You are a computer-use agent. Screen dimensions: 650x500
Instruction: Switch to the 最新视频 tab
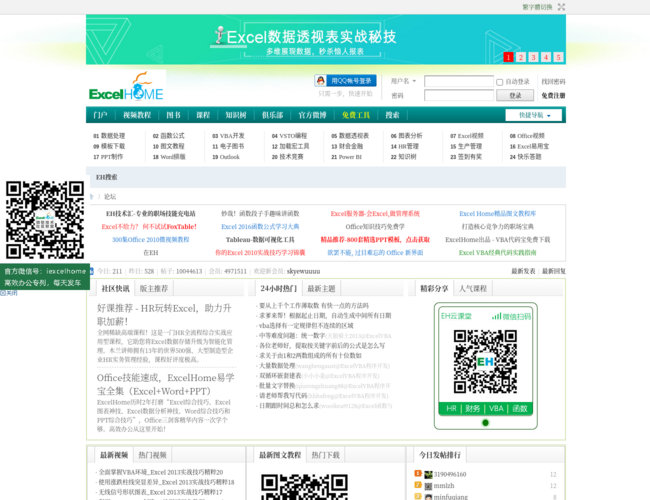coord(114,455)
